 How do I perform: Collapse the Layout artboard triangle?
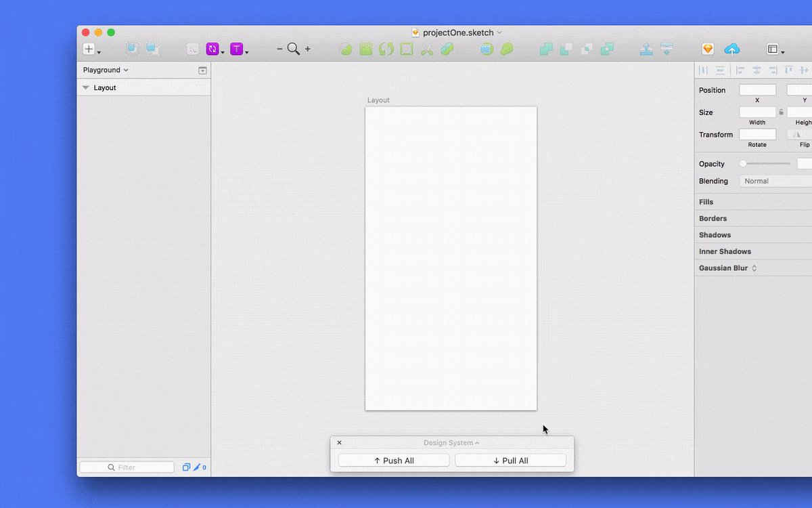tap(85, 87)
